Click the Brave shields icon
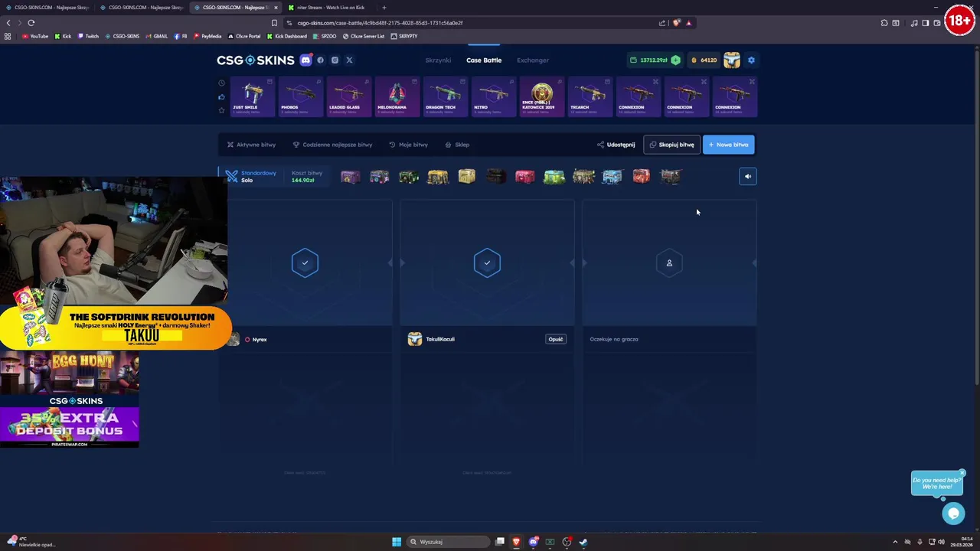Viewport: 980px width, 551px height. (x=676, y=23)
